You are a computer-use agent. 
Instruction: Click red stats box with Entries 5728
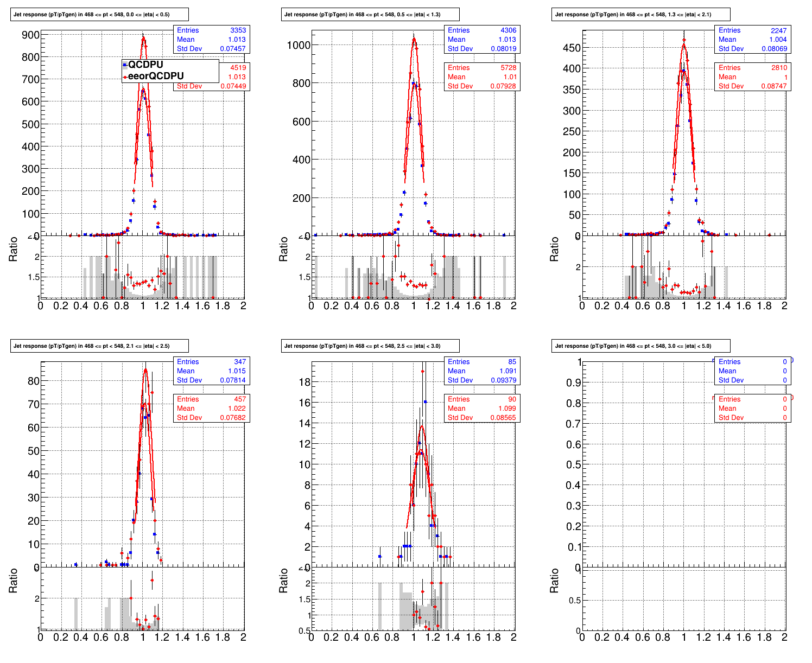[x=482, y=77]
